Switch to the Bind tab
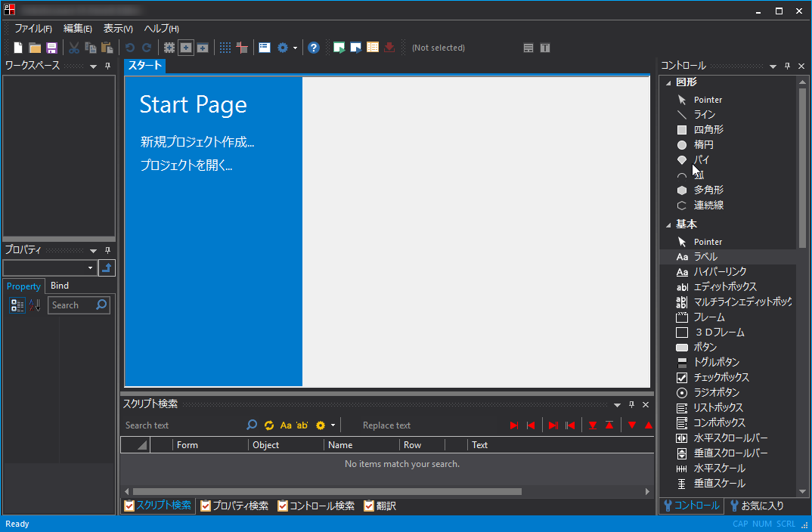812x532 pixels. click(x=60, y=286)
